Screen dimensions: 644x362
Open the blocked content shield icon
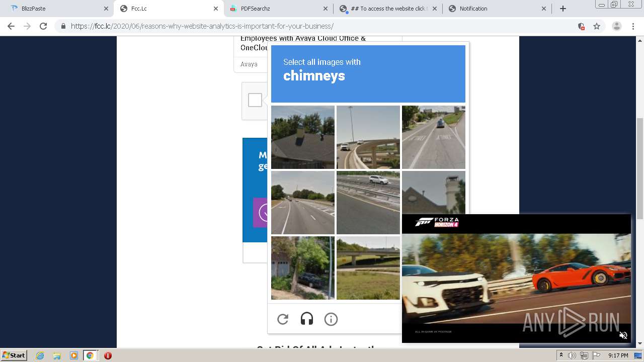click(x=581, y=26)
